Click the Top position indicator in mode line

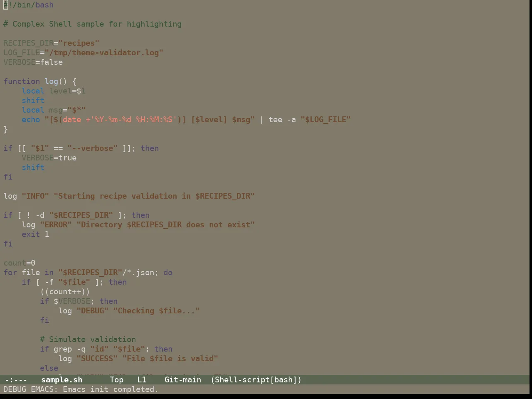tap(116, 380)
